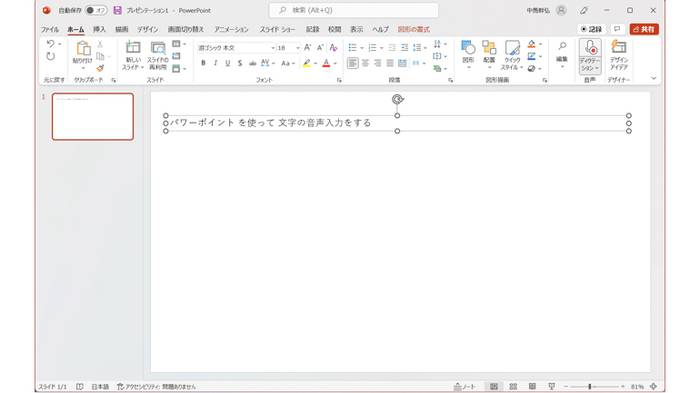Copy the selection to the clipboard
This screenshot has height=393, width=700.
[x=100, y=56]
